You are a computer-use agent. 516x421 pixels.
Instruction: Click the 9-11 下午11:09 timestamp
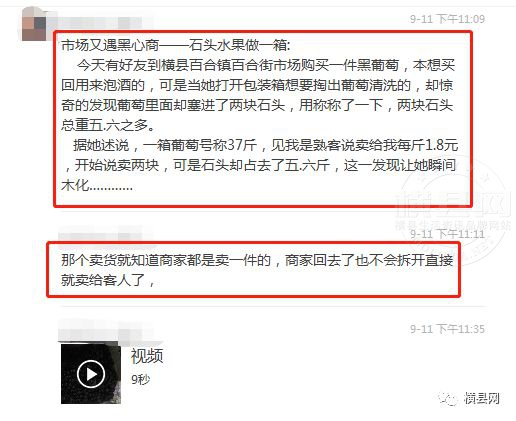(x=447, y=19)
